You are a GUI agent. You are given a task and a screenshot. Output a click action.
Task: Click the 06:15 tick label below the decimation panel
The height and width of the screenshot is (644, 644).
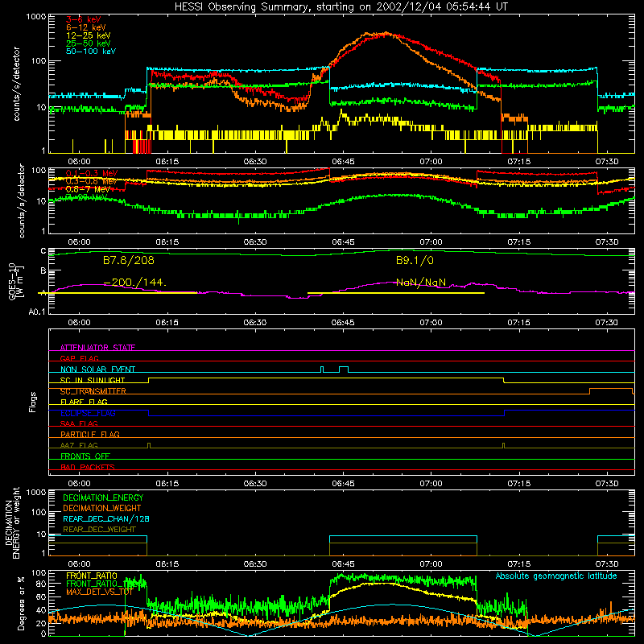point(167,564)
